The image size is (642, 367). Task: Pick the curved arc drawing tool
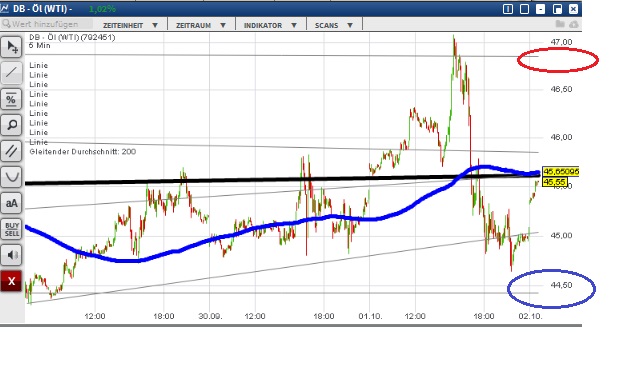[x=11, y=177]
